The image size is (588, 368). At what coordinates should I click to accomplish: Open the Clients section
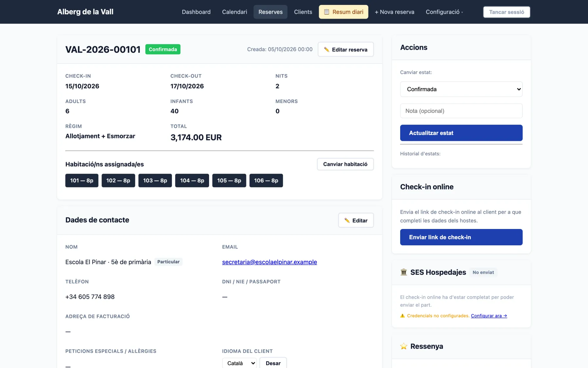coord(303,12)
